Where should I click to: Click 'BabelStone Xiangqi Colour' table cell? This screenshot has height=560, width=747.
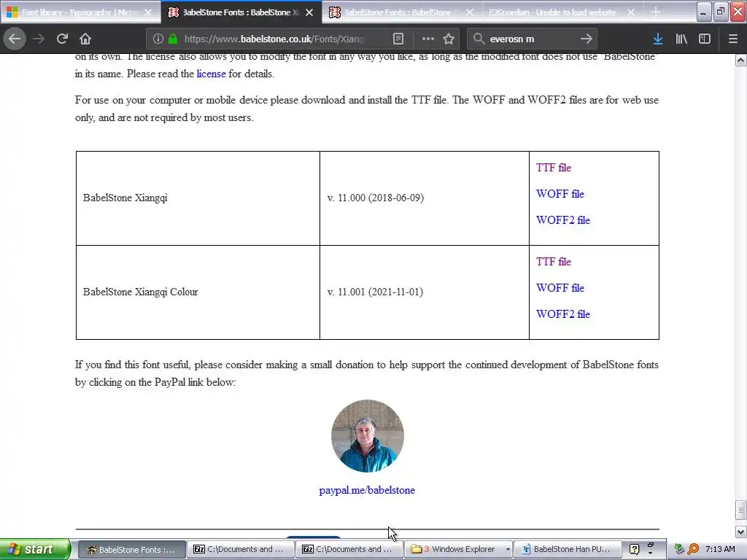(x=198, y=292)
